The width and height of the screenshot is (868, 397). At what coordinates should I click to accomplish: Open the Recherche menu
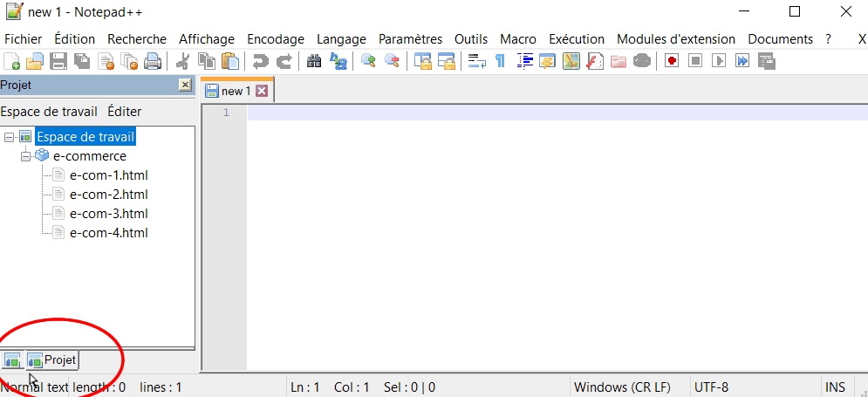point(137,39)
